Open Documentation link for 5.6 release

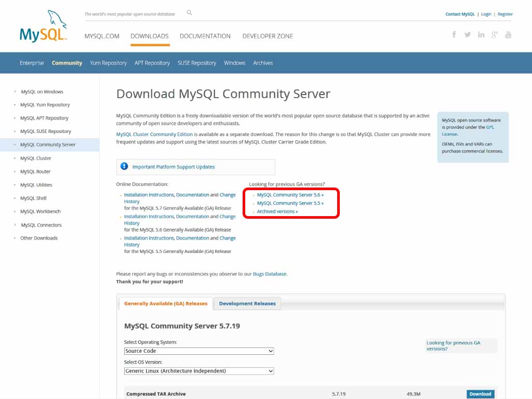click(192, 217)
